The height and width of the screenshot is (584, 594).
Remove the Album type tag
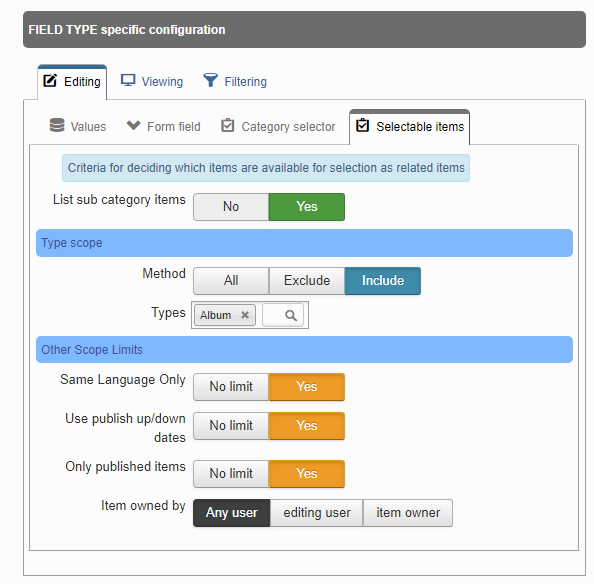(245, 315)
